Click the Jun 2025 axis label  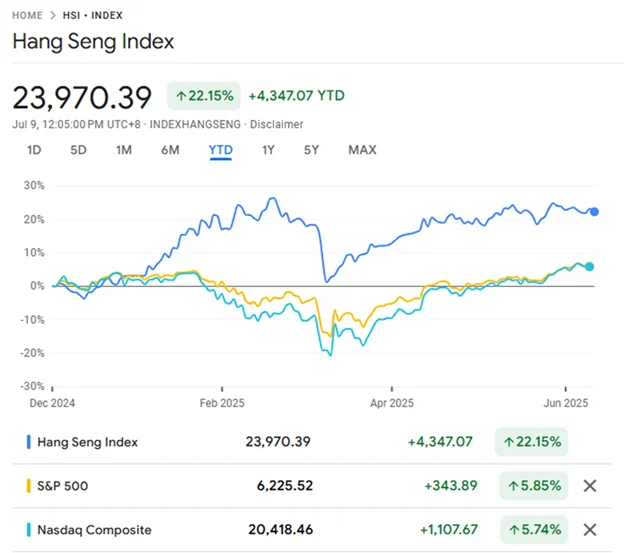point(566,403)
